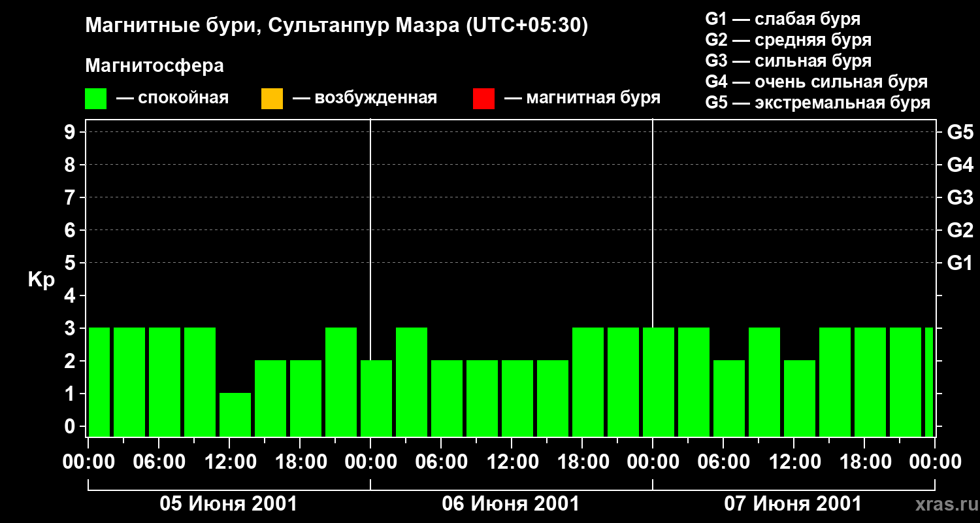Click the right-axis 'G1' storm level label
The width and height of the screenshot is (980, 523).
pos(960,263)
